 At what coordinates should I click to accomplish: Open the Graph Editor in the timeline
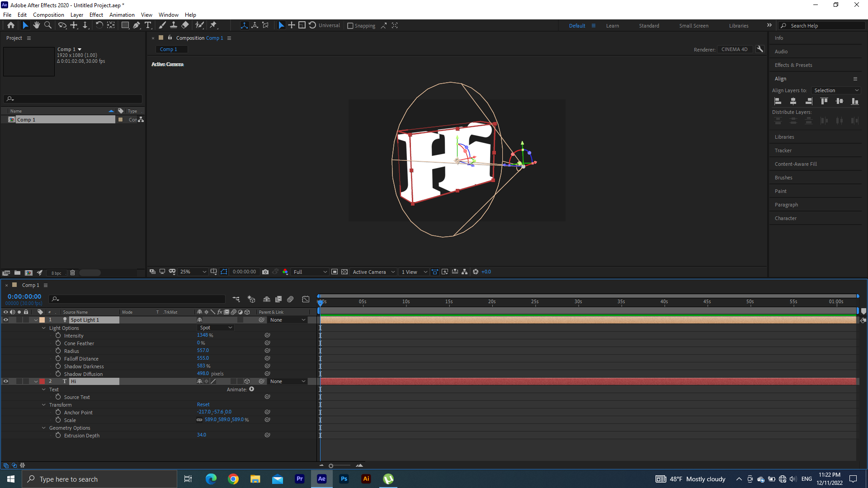coord(306,299)
